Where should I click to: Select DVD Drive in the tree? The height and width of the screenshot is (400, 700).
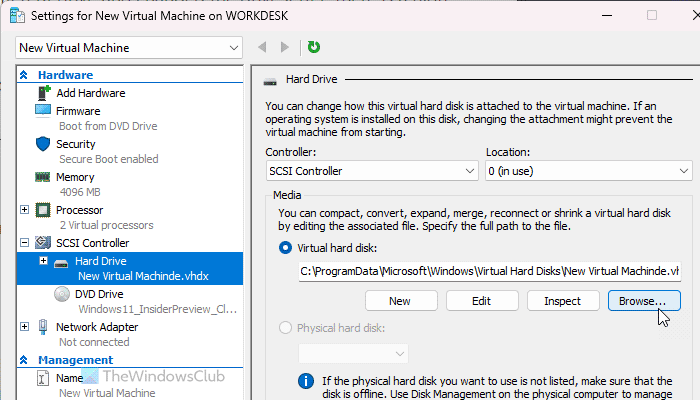(99, 294)
